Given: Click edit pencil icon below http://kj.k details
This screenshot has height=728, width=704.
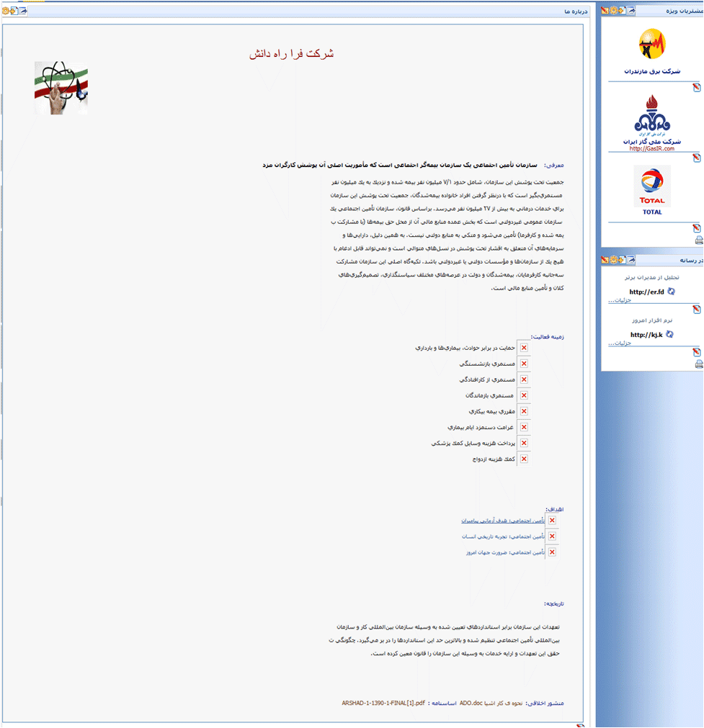Looking at the screenshot, I should pyautogui.click(x=697, y=352).
